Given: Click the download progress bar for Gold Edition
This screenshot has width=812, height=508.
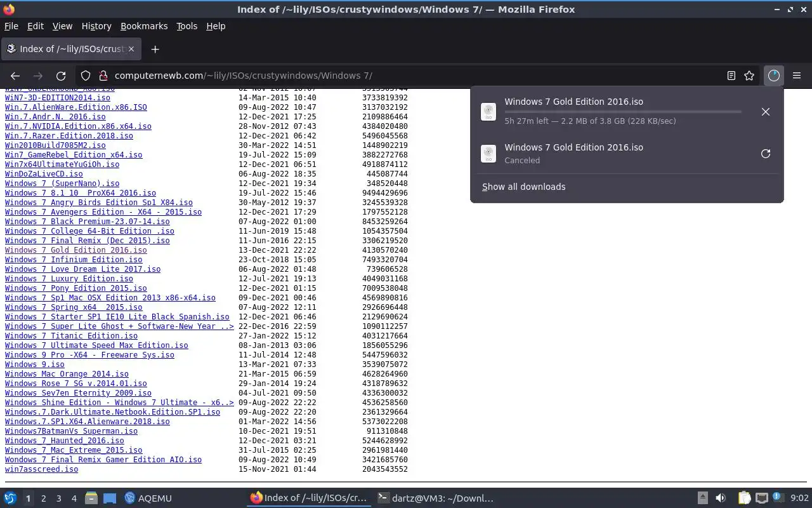Looking at the screenshot, I should click(622, 112).
